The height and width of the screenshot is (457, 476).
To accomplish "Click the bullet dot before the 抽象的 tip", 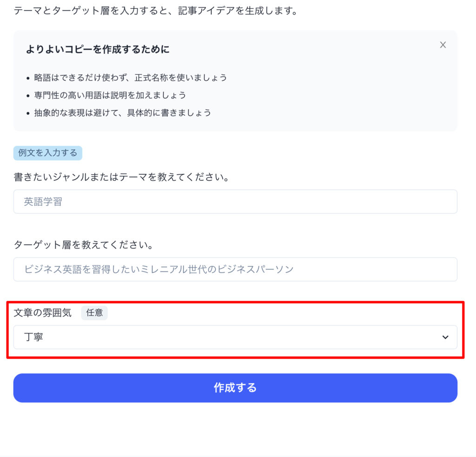I will click(x=28, y=113).
